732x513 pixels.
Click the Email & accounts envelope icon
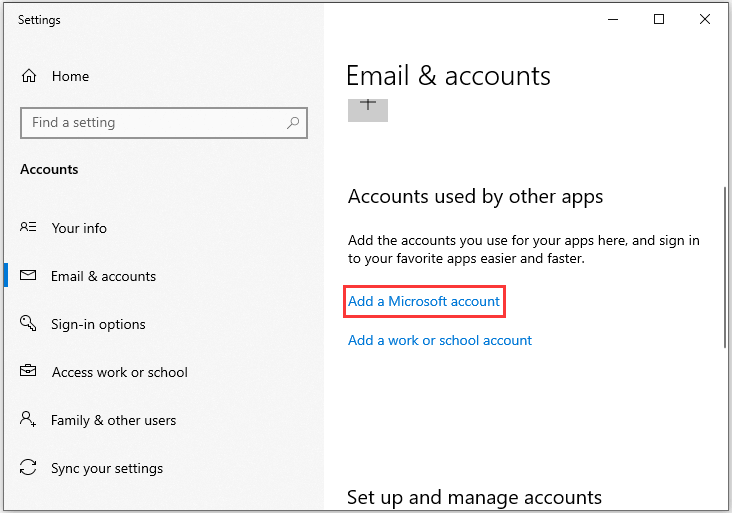point(28,275)
